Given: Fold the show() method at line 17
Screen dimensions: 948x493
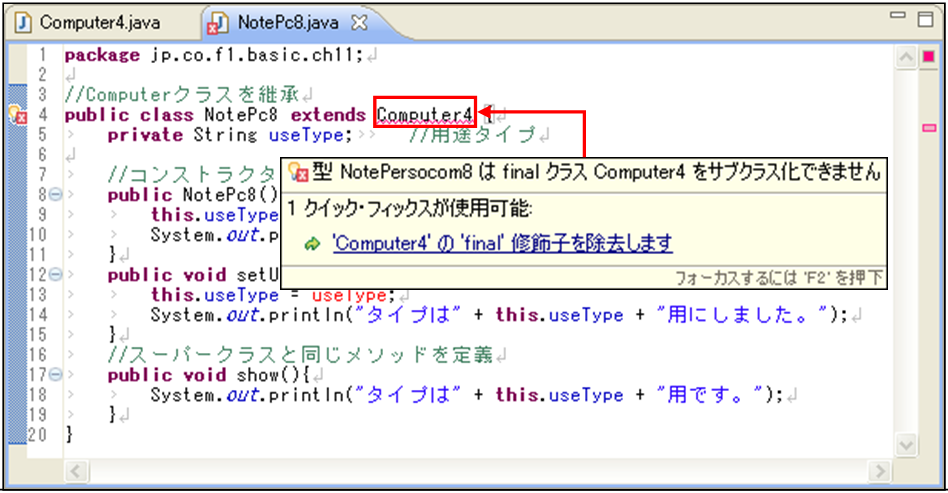Looking at the screenshot, I should [54, 375].
